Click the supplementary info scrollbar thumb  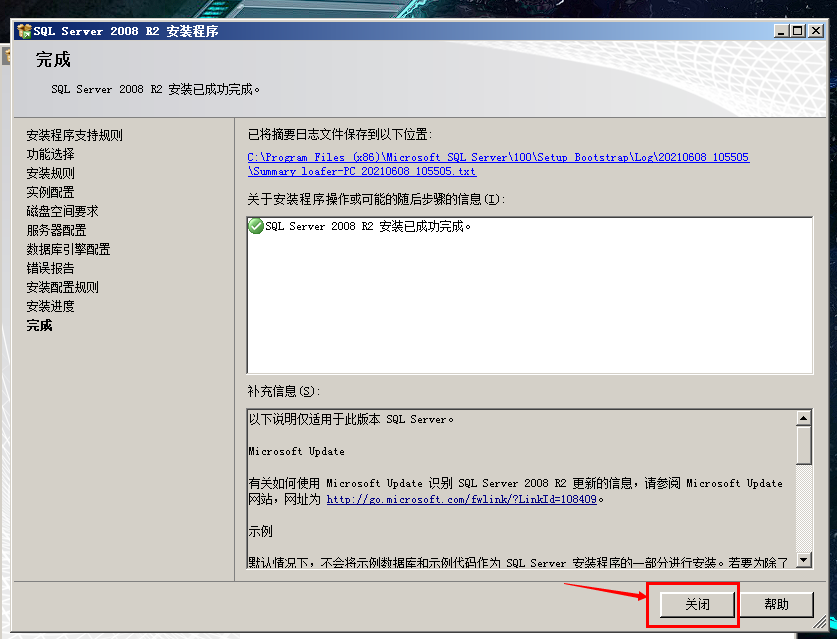(x=803, y=445)
